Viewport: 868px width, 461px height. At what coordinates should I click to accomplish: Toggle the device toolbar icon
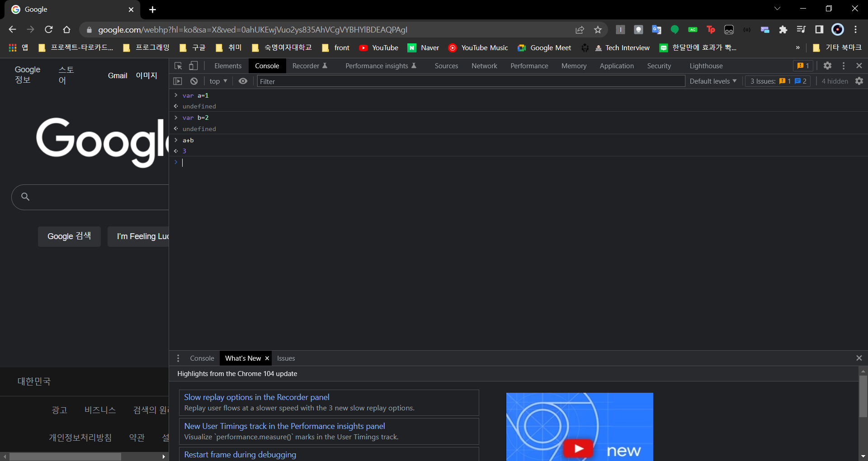point(193,66)
